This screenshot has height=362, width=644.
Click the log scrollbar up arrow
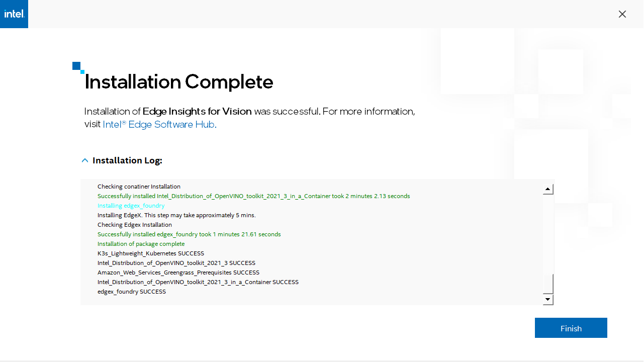click(x=548, y=189)
